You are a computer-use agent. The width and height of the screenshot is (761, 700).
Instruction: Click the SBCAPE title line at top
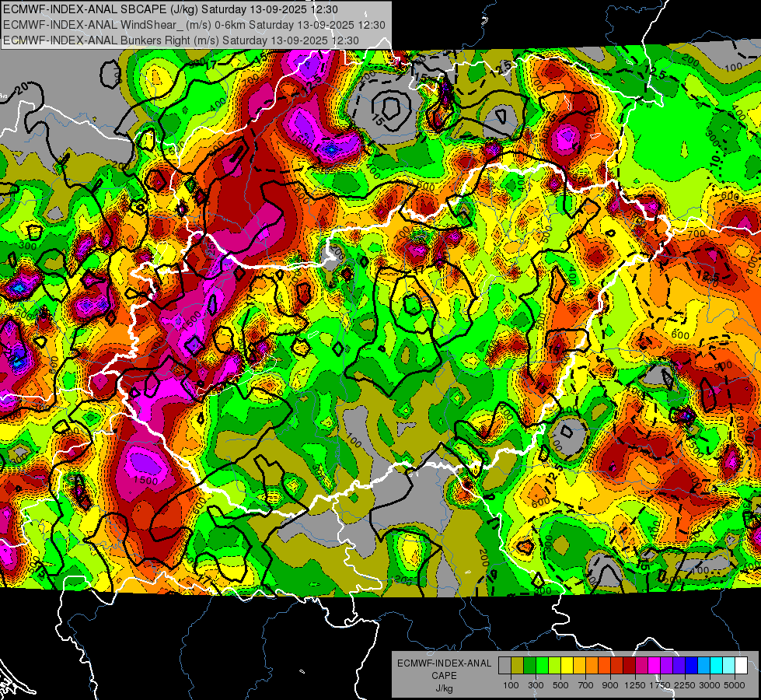click(170, 9)
